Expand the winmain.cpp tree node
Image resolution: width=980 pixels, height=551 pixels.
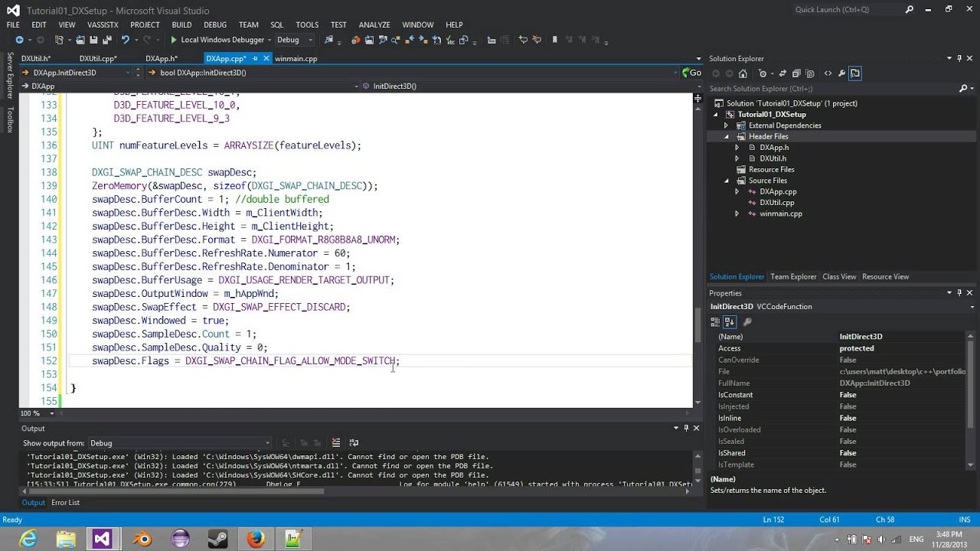pyautogui.click(x=737, y=214)
